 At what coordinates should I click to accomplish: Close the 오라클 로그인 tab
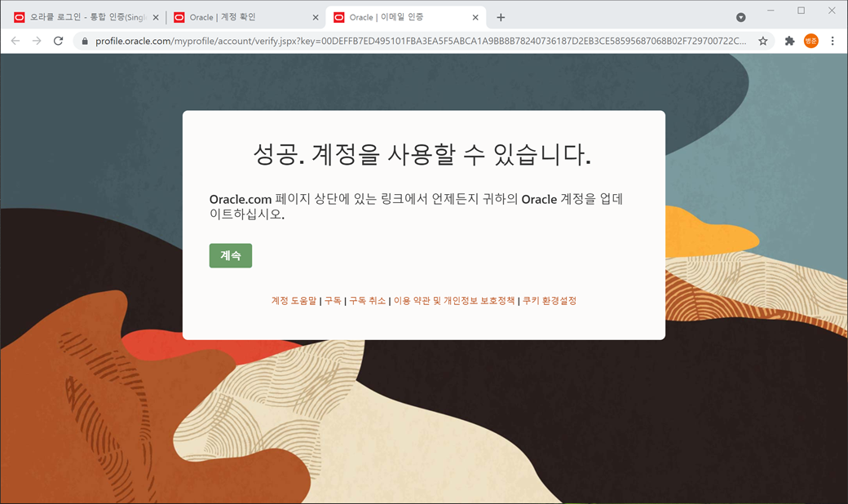(x=156, y=17)
